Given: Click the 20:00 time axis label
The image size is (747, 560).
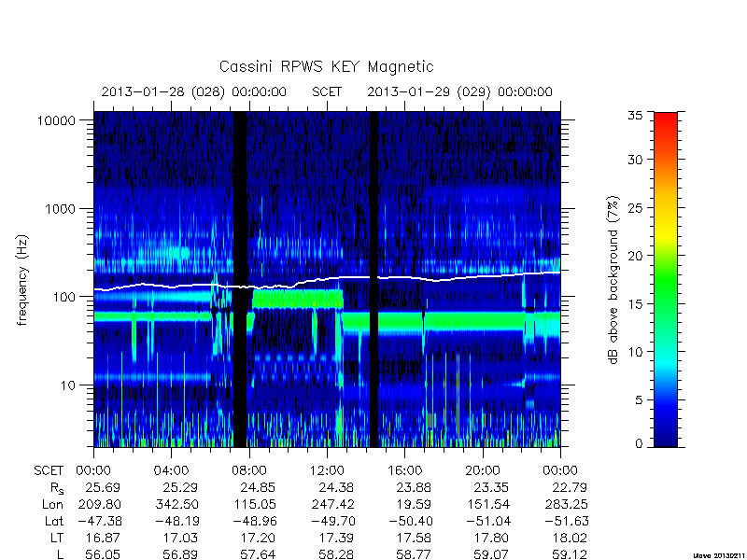Looking at the screenshot, I should [x=483, y=471].
